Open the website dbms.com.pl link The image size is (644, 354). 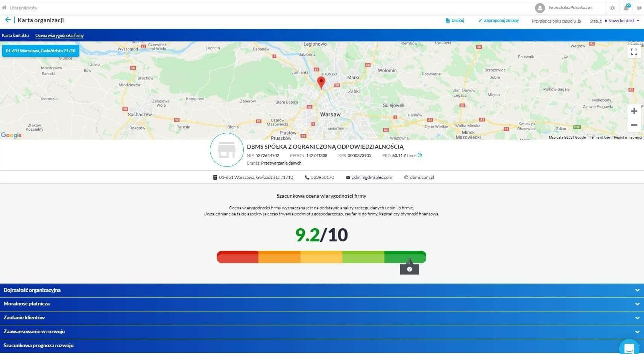[x=422, y=177]
